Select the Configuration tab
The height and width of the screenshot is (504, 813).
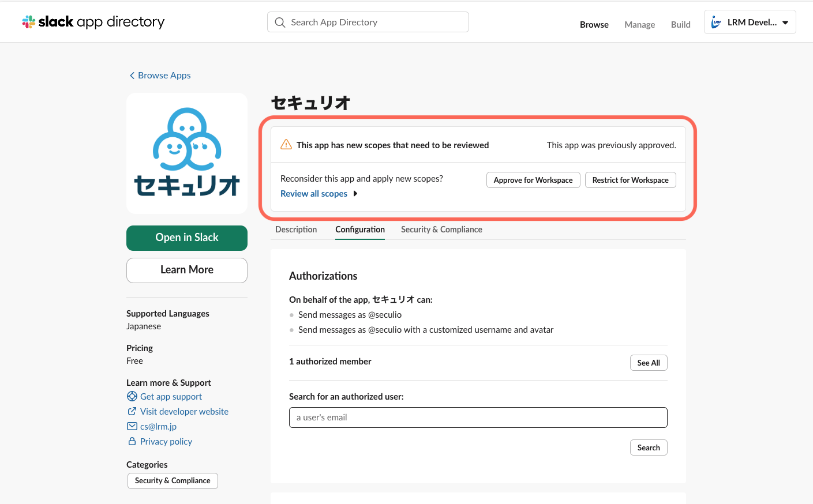tap(360, 230)
